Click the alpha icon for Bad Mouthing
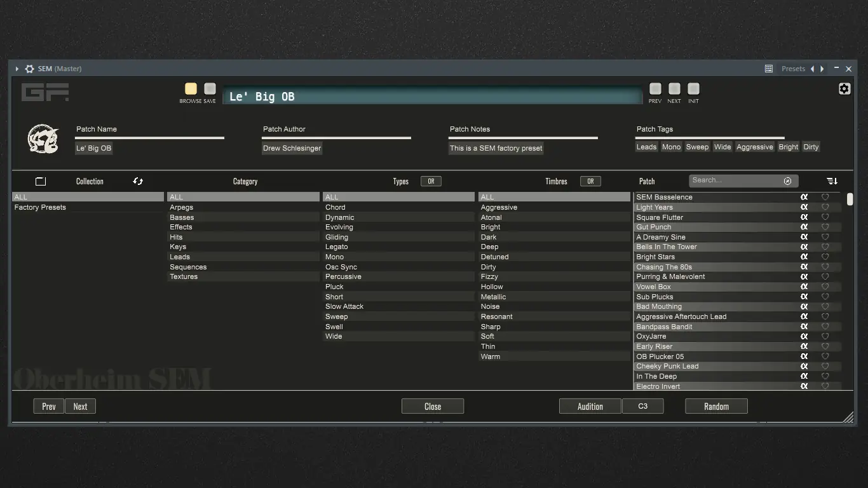This screenshot has width=868, height=488. 804,306
